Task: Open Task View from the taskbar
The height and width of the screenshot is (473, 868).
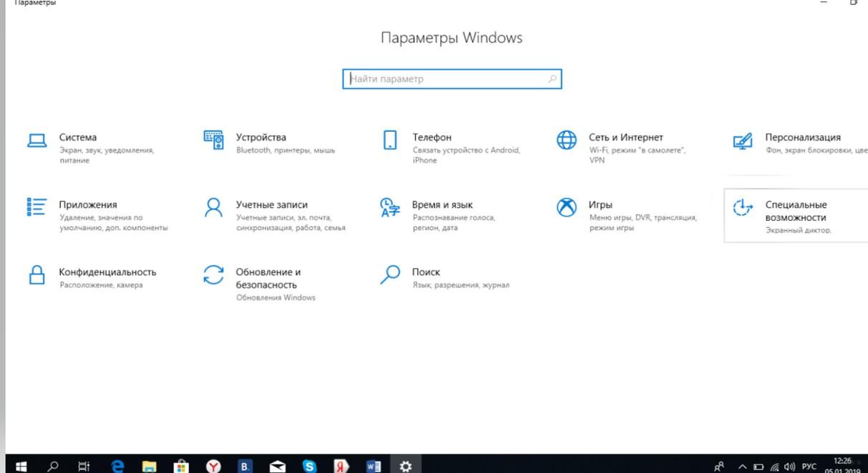Action: [85, 466]
